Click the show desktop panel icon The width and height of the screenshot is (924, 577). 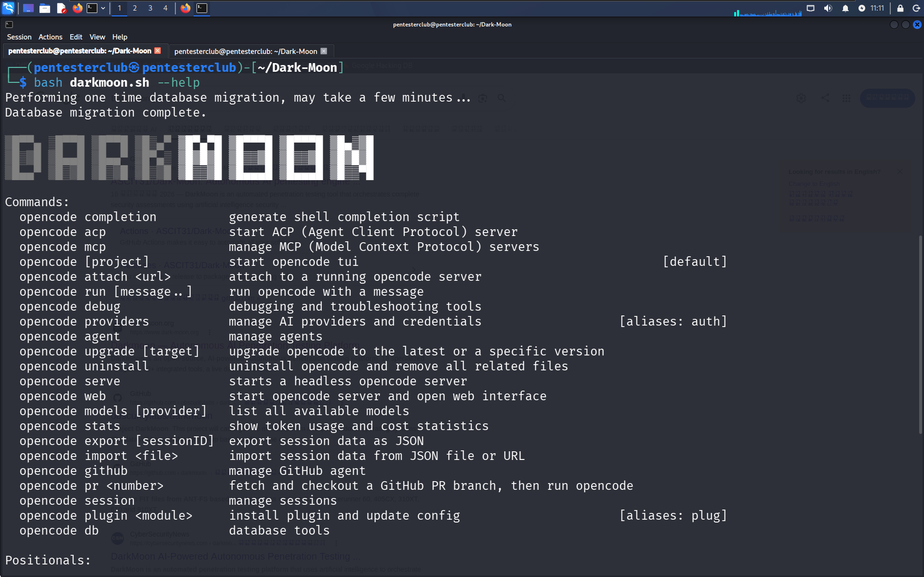click(28, 8)
